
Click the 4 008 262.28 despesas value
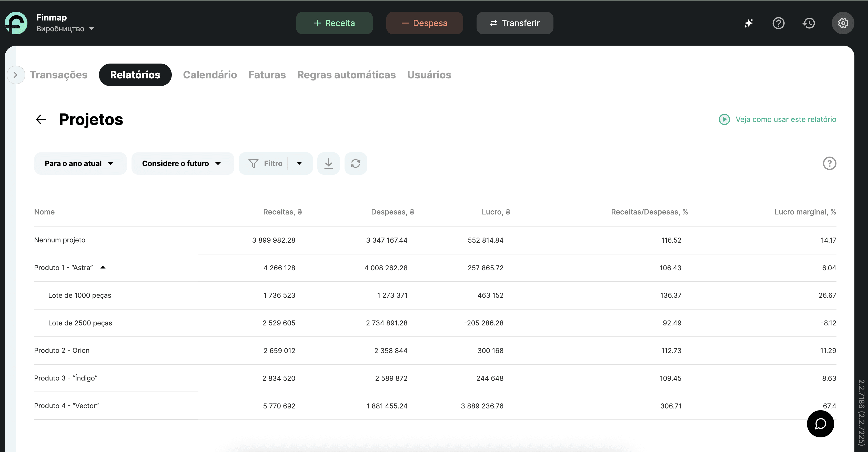point(386,268)
